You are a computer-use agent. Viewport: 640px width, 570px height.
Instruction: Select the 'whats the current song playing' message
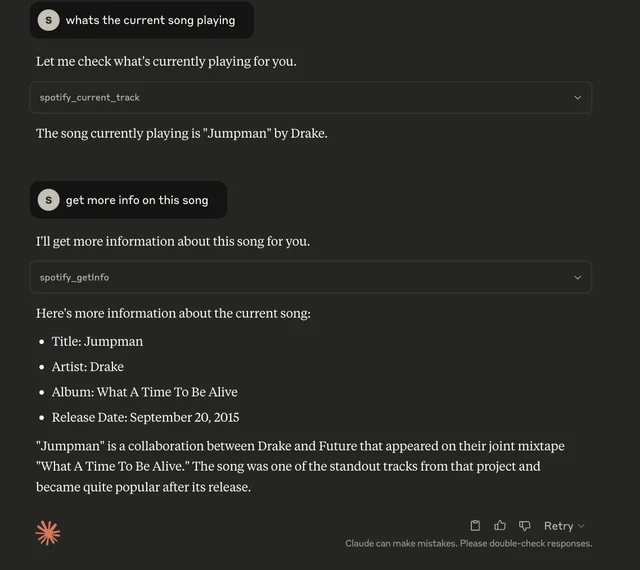(150, 20)
